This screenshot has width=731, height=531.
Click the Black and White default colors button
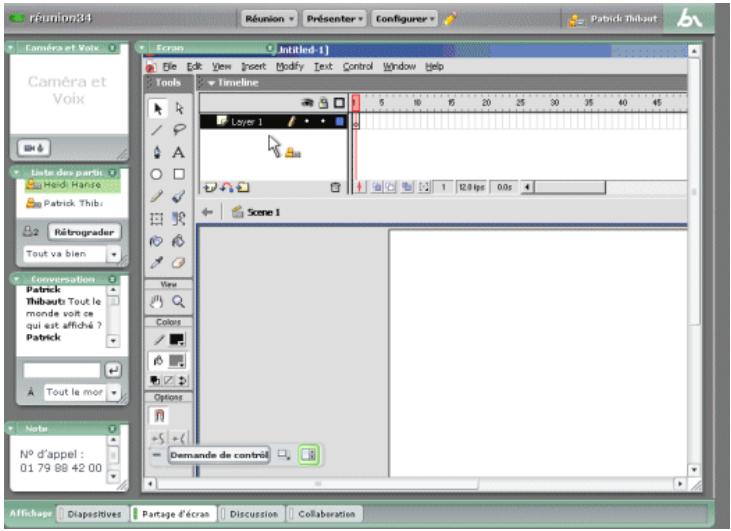[x=155, y=380]
